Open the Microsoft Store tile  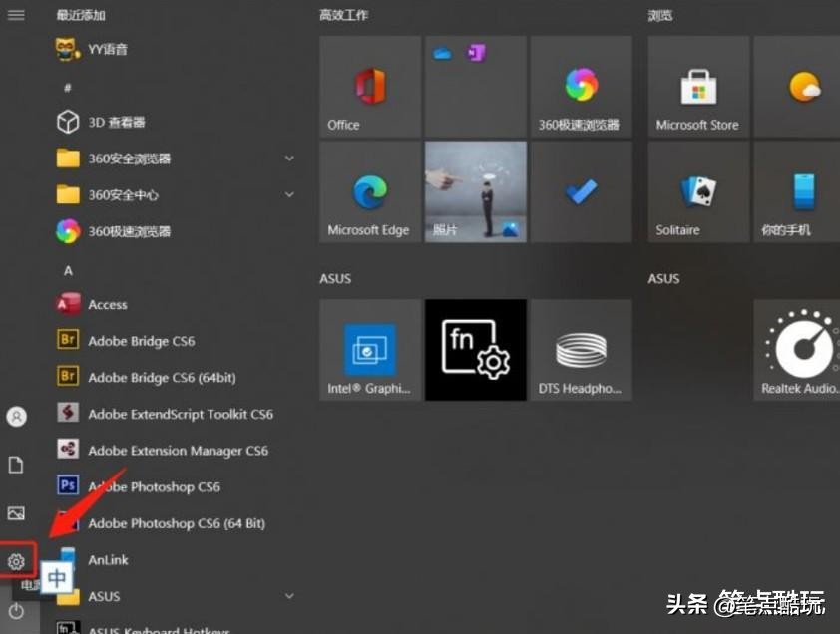696,86
